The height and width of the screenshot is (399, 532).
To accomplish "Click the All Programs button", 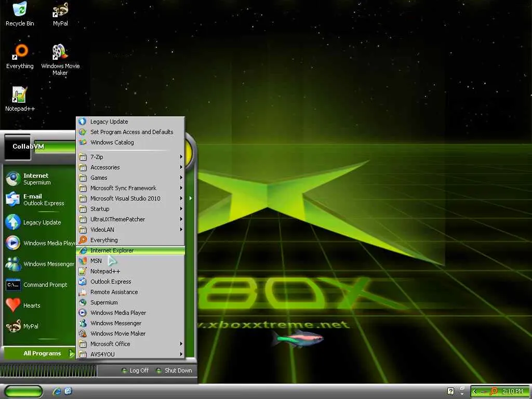I will click(x=39, y=353).
